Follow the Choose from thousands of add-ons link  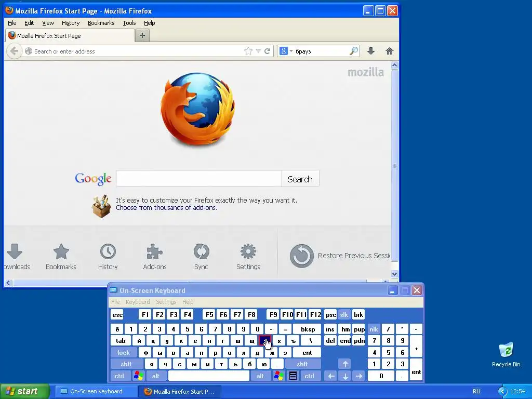pyautogui.click(x=166, y=208)
